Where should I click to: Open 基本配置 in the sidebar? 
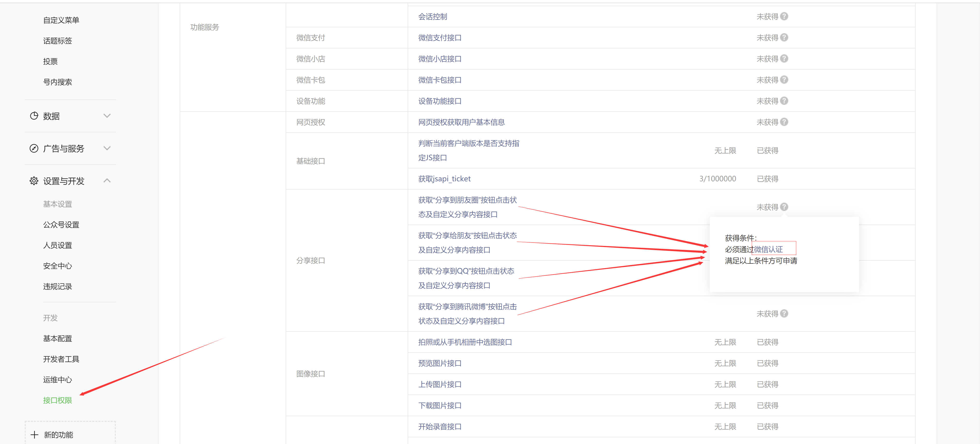click(x=57, y=338)
